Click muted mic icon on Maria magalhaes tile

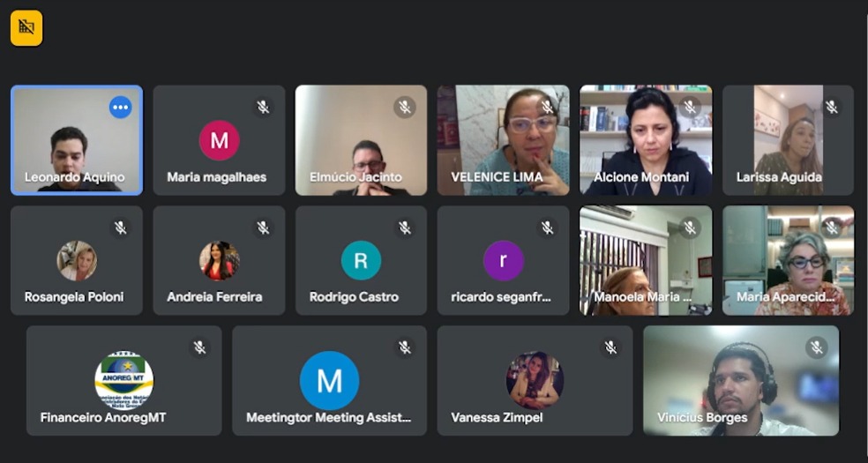pos(263,108)
